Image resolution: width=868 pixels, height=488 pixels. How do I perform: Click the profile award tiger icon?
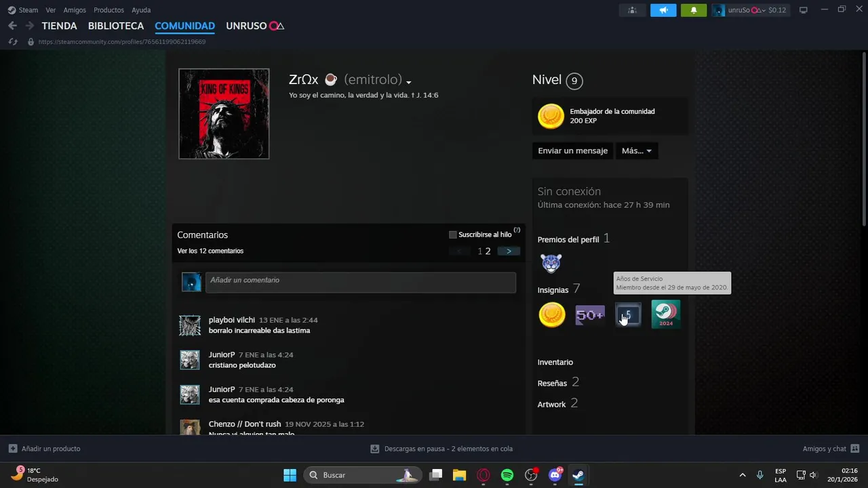pos(551,263)
